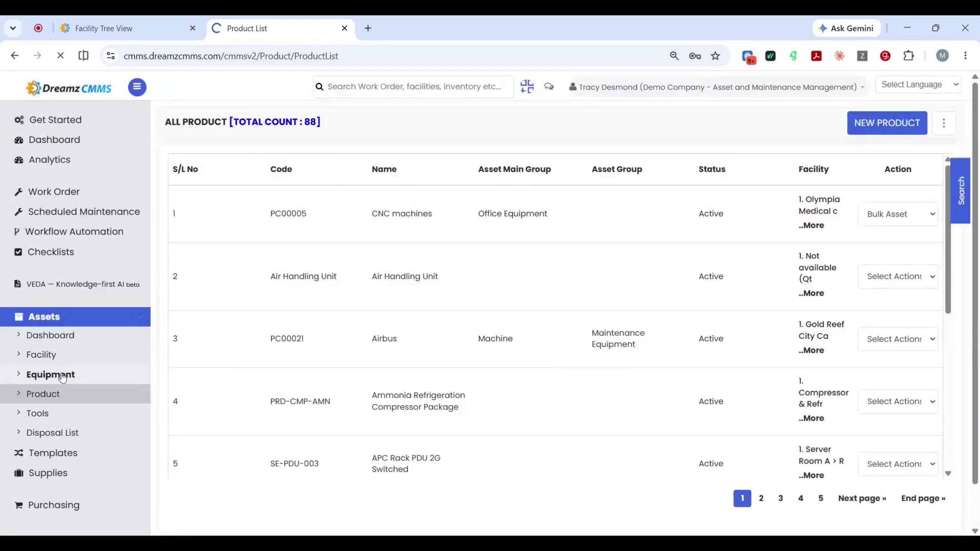Toggle the browser side panel icon
The height and width of the screenshot is (551, 980).
[x=83, y=56]
